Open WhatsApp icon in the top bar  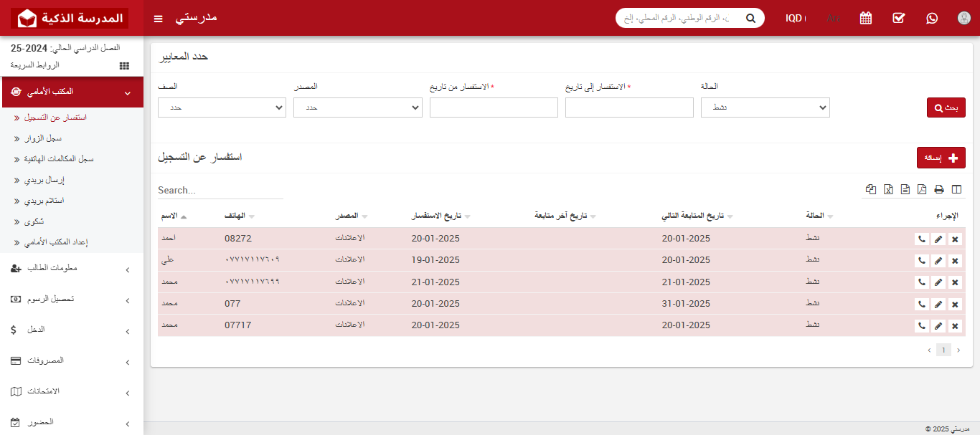tap(931, 18)
